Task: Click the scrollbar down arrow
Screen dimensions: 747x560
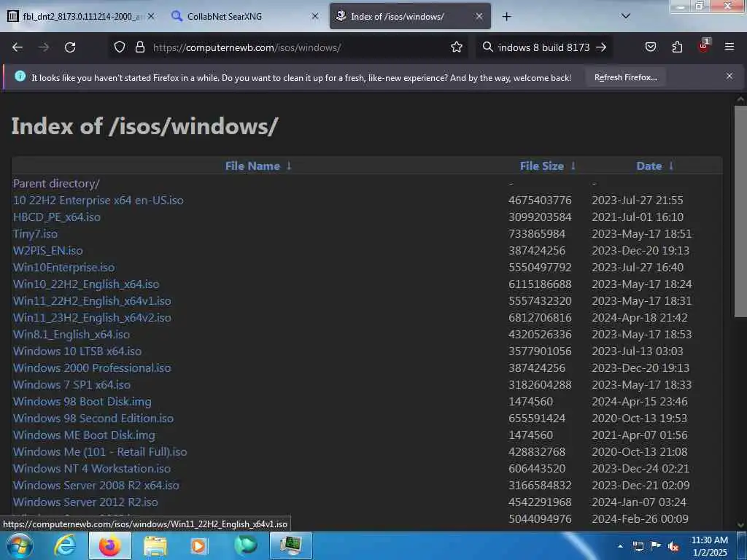Action: click(740, 525)
